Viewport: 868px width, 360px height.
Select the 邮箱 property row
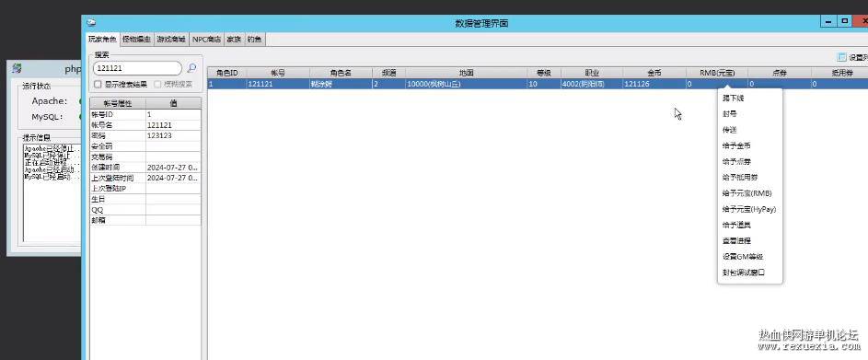pyautogui.click(x=145, y=220)
